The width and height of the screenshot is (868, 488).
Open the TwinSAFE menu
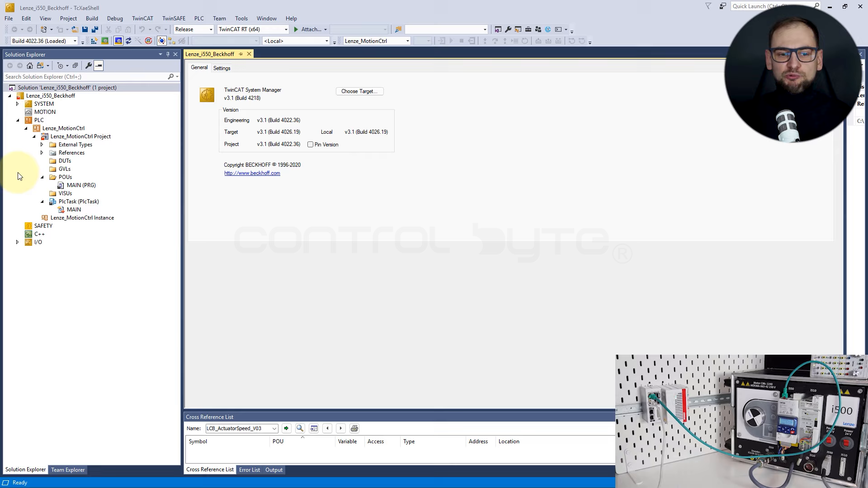tap(174, 19)
